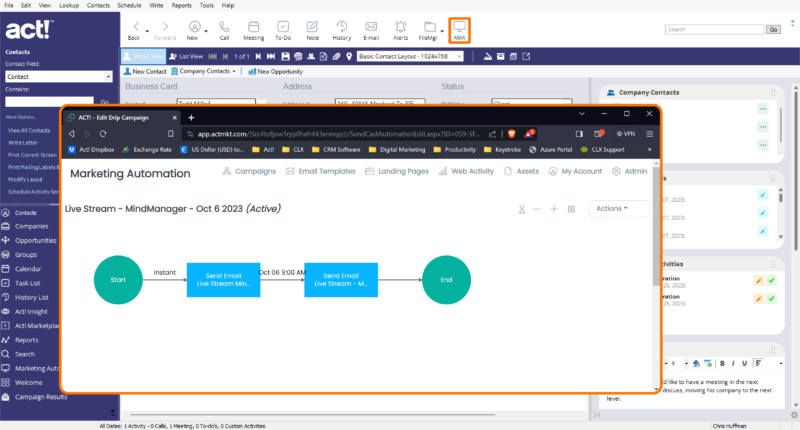Viewport: 800px width, 430px height.
Task: Go to Landing Pages section
Action: (x=397, y=171)
